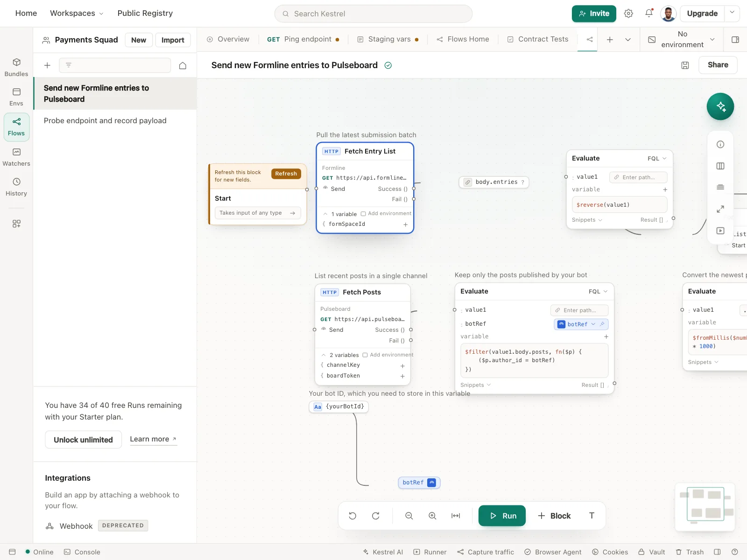Follow the Learn more link

(153, 439)
